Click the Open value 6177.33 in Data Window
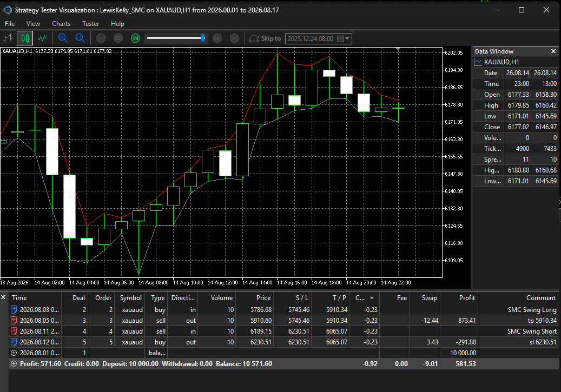 pyautogui.click(x=518, y=95)
